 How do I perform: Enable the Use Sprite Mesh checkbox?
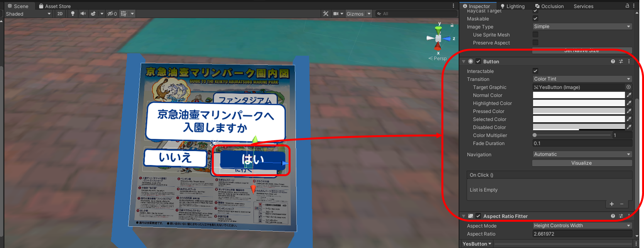(535, 34)
